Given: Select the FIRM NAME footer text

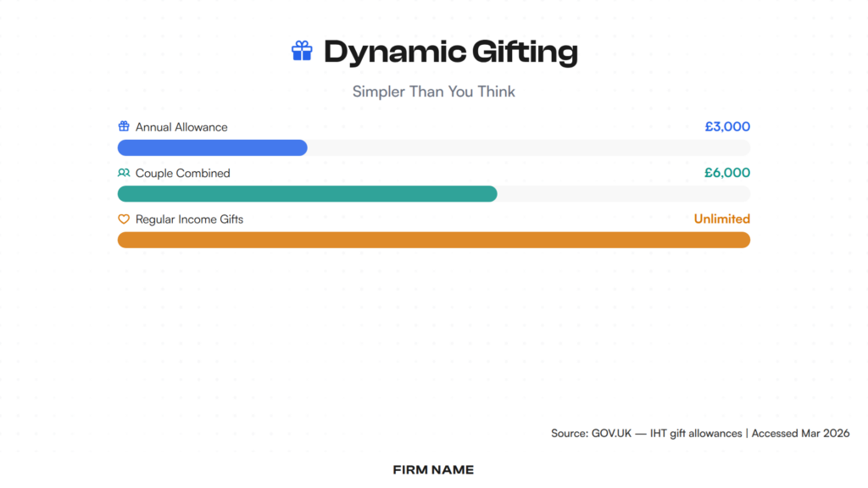Looking at the screenshot, I should click(x=433, y=469).
